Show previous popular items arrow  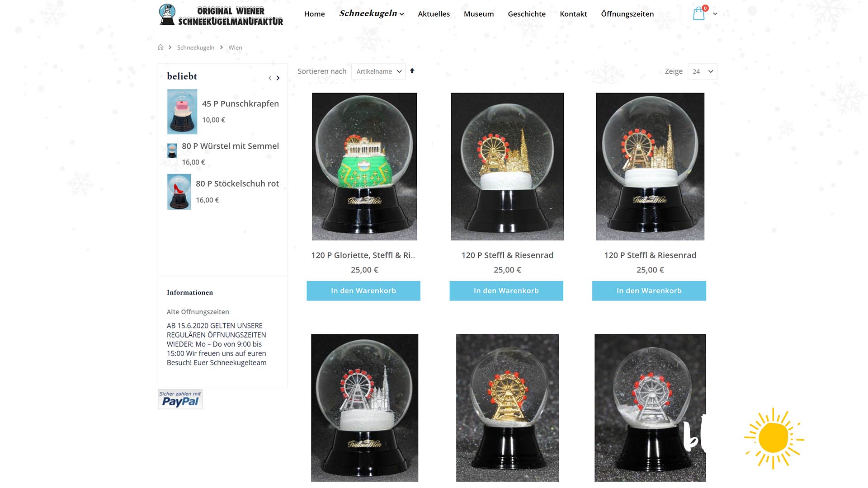pyautogui.click(x=270, y=78)
